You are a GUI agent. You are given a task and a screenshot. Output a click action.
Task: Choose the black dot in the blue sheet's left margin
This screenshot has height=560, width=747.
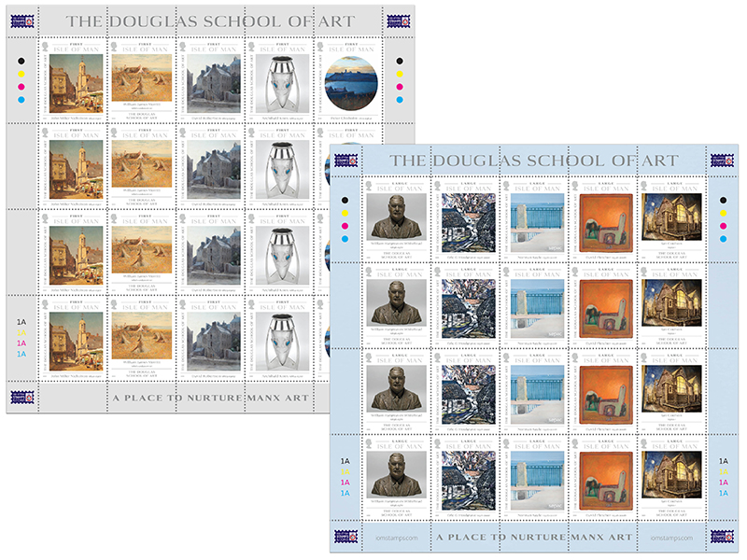[345, 201]
